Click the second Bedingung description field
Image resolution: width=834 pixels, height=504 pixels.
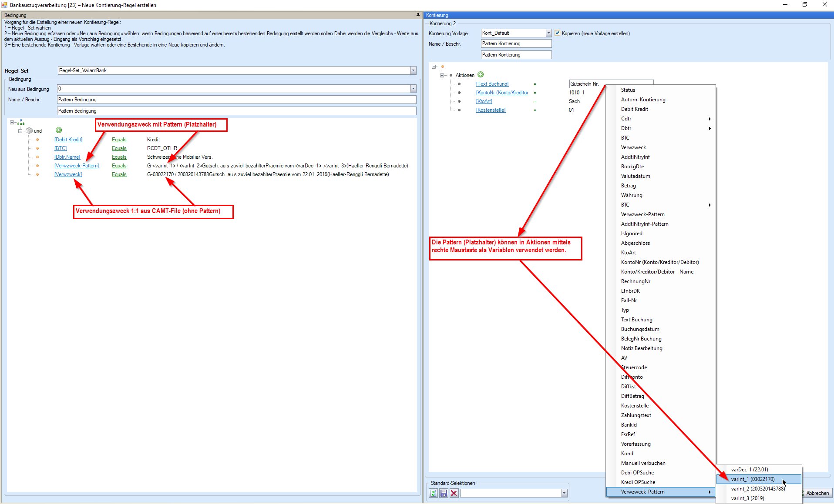click(237, 111)
